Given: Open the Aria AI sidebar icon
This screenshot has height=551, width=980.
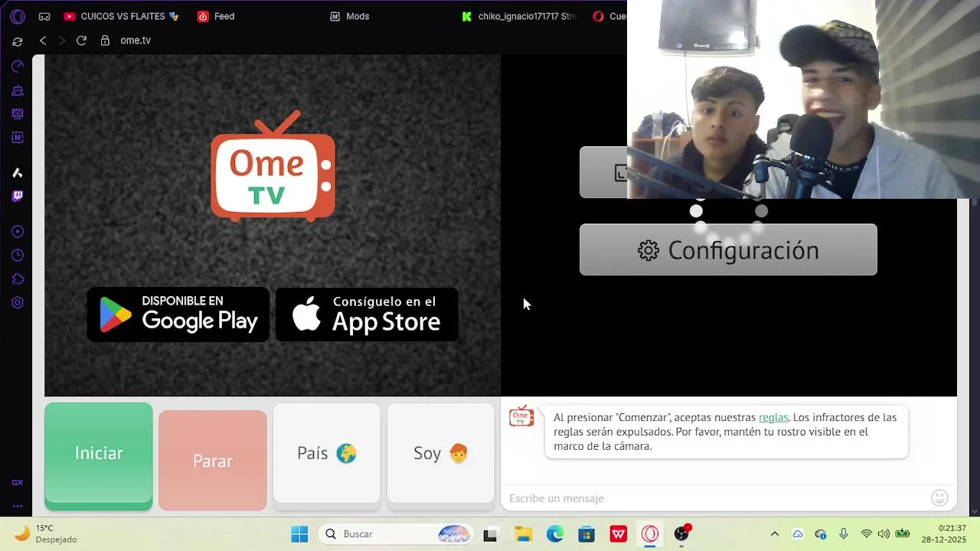Looking at the screenshot, I should pos(18,172).
